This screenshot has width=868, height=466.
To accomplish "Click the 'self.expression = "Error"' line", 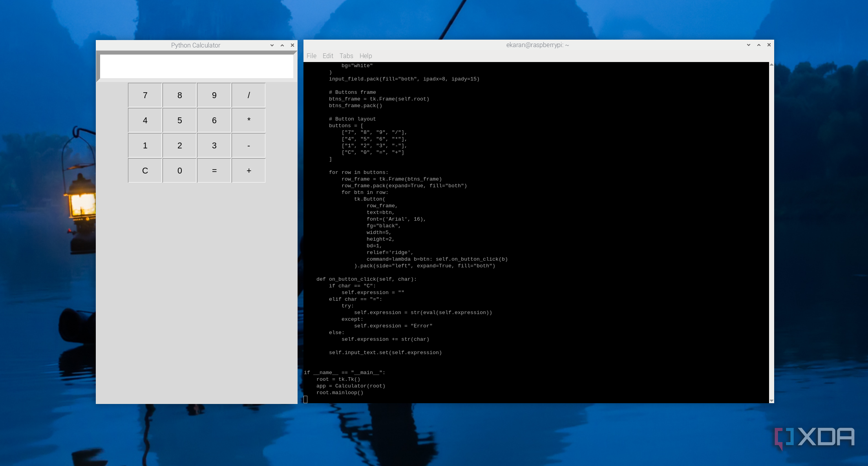I will tap(393, 326).
